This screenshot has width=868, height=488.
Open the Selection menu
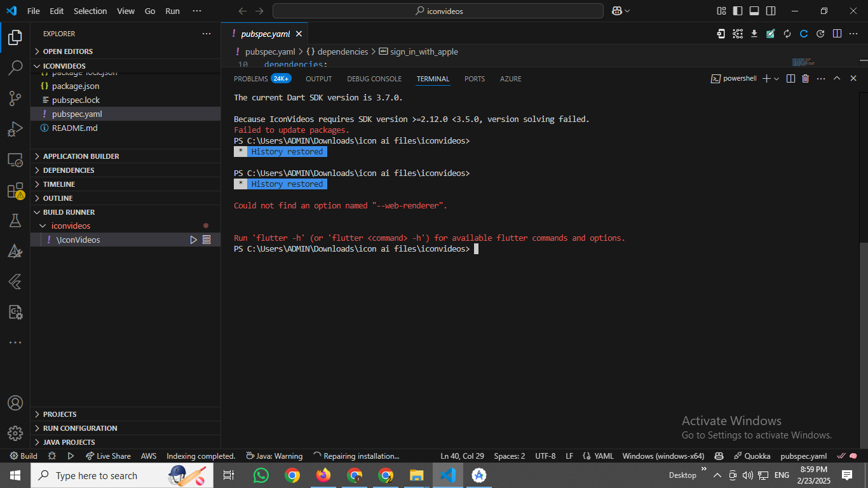(x=90, y=11)
